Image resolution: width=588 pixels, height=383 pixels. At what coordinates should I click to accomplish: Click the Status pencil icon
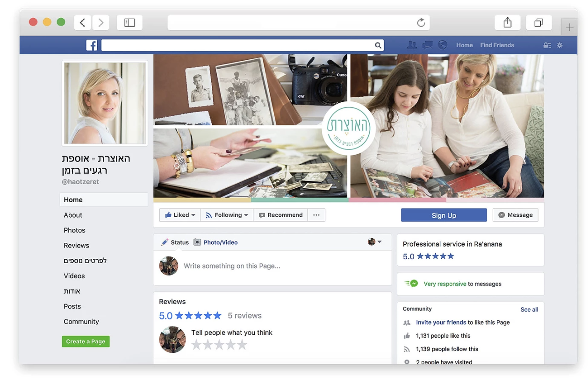coord(165,242)
